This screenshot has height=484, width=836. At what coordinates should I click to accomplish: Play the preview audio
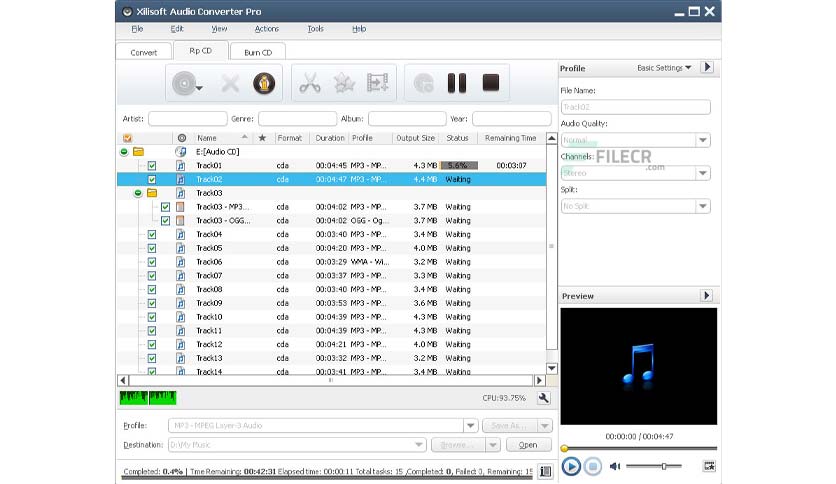pos(571,466)
